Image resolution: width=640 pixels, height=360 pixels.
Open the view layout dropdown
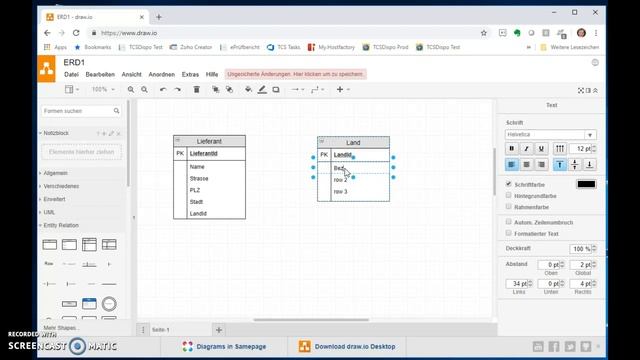[x=72, y=89]
